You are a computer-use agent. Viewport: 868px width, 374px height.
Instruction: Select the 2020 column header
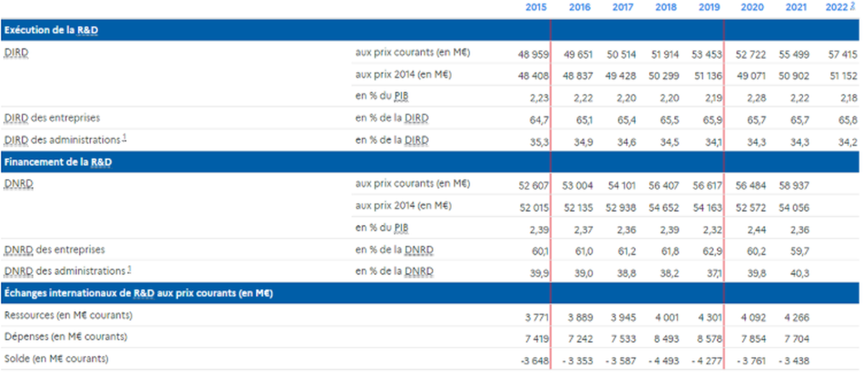[752, 8]
